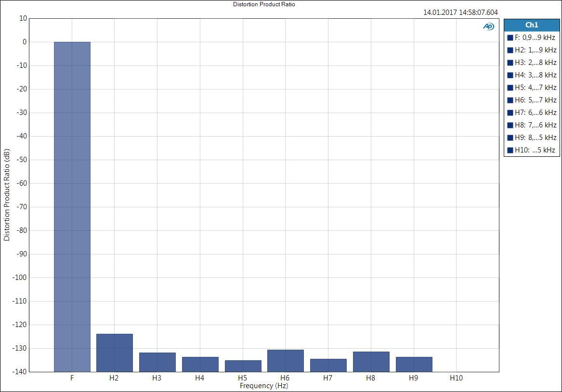562x392 pixels.
Task: Click the H10 x-axis label
Action: pos(456,378)
